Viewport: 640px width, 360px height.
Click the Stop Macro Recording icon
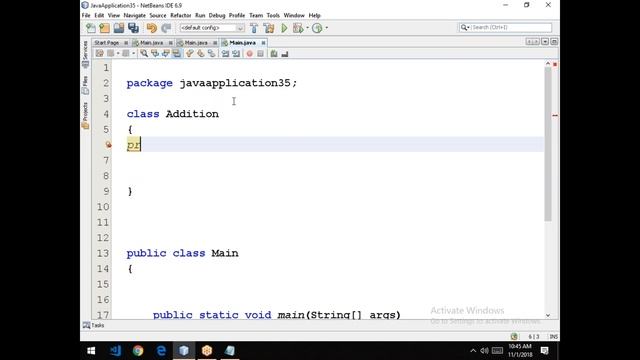[x=260, y=53]
